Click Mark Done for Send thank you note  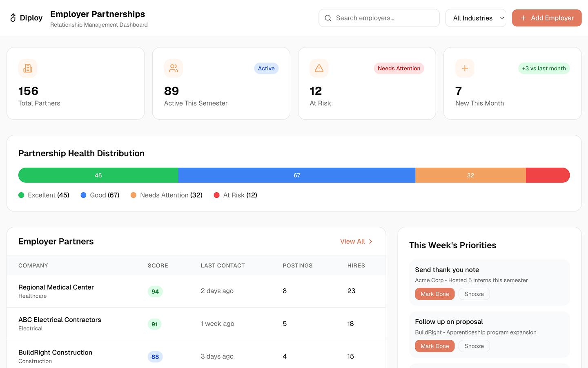tap(434, 294)
